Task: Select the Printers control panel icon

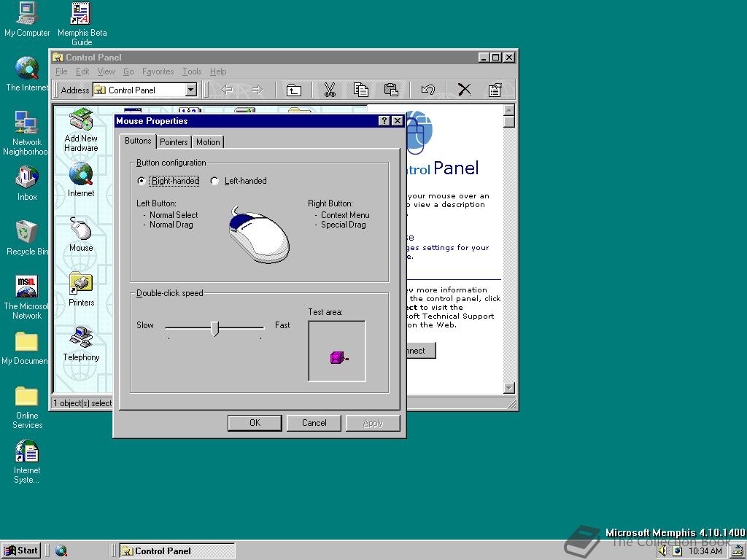Action: pos(81,284)
